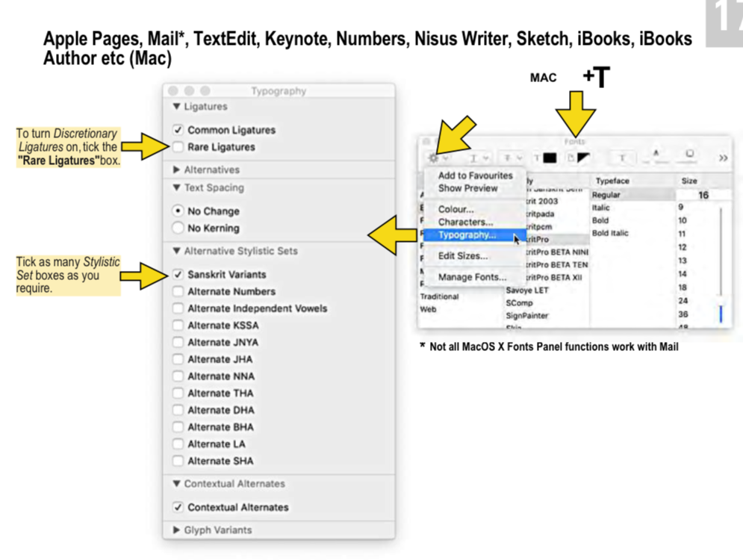This screenshot has width=743, height=560.
Task: Choose Colour... from the gear menu
Action: pos(475,209)
